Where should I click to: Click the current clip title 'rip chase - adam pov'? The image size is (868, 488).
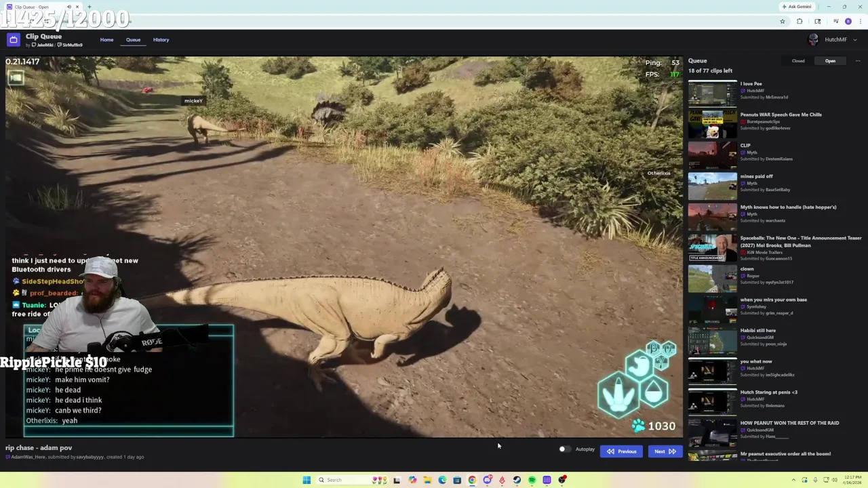[39, 448]
